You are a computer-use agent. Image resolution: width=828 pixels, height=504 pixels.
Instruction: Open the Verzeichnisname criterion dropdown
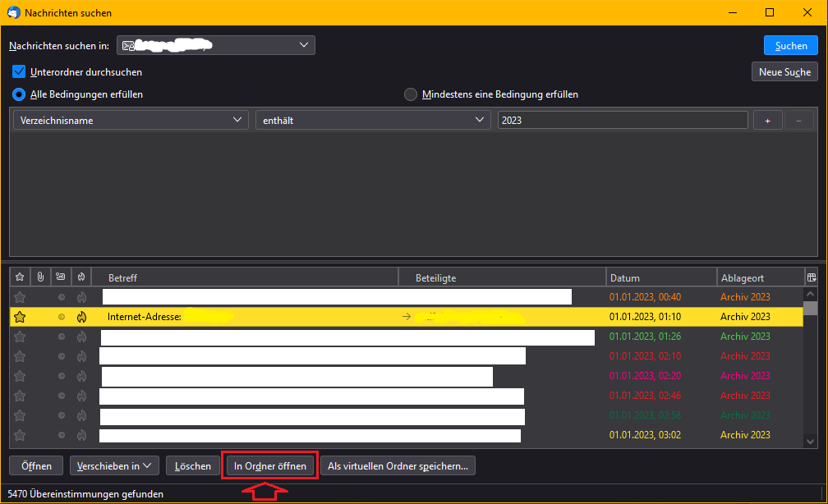coord(131,121)
